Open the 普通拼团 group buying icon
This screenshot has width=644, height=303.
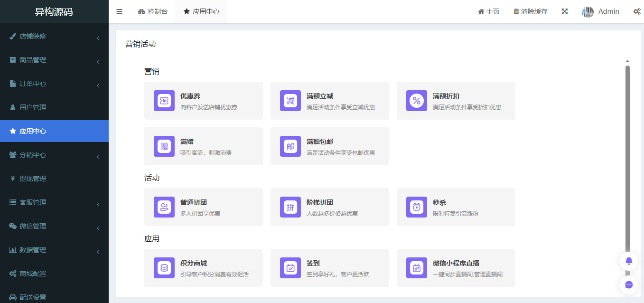(164, 207)
